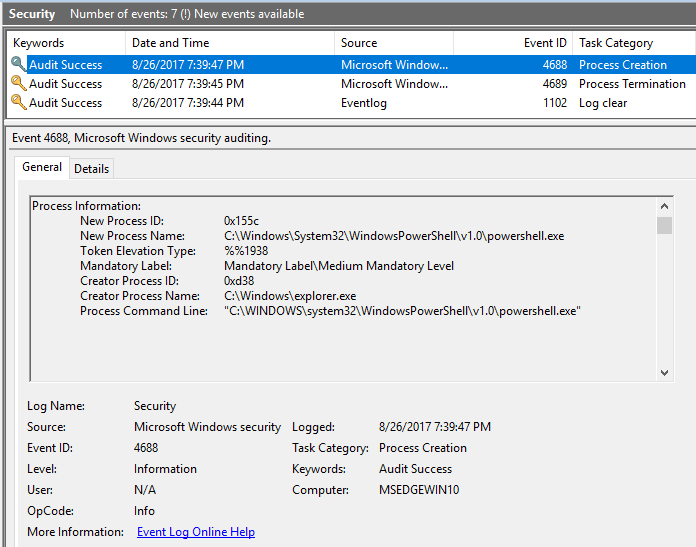Click the key icon of the 4688 event row
Image resolution: width=696 pixels, height=547 pixels.
(19, 64)
